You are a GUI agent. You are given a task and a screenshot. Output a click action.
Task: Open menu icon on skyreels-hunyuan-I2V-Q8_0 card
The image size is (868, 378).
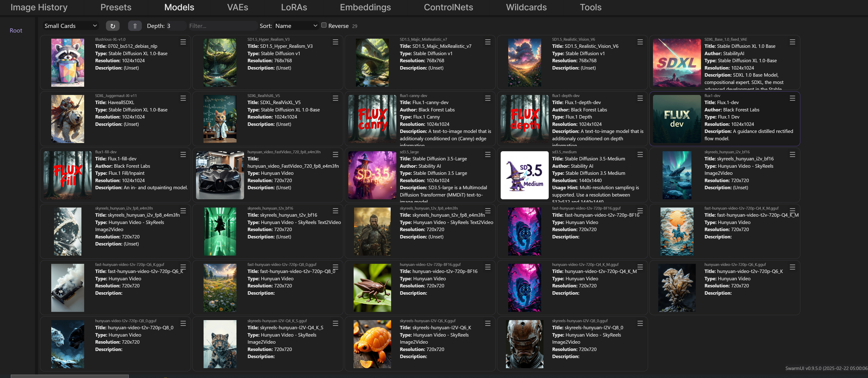640,323
